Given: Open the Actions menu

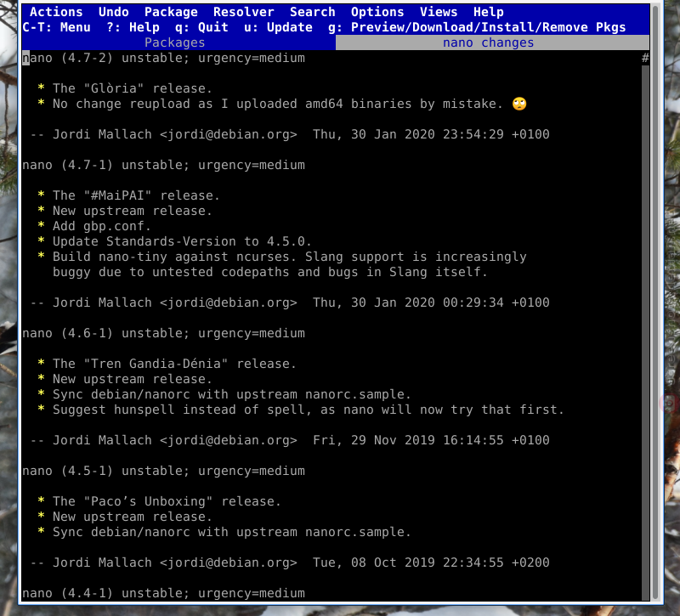Looking at the screenshot, I should (56, 12).
